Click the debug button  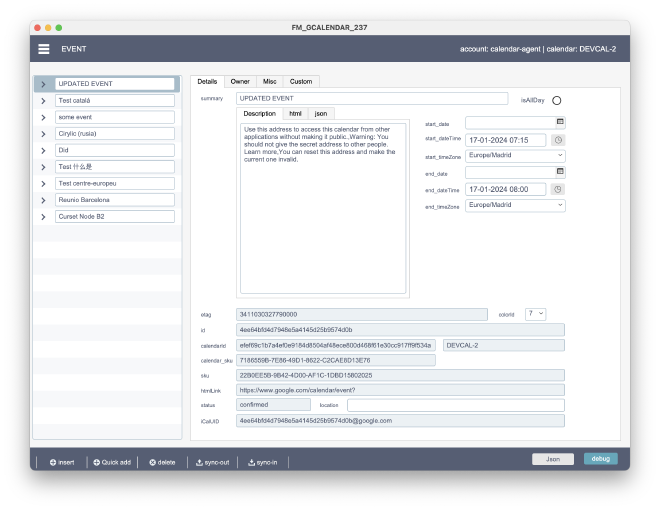(601, 459)
